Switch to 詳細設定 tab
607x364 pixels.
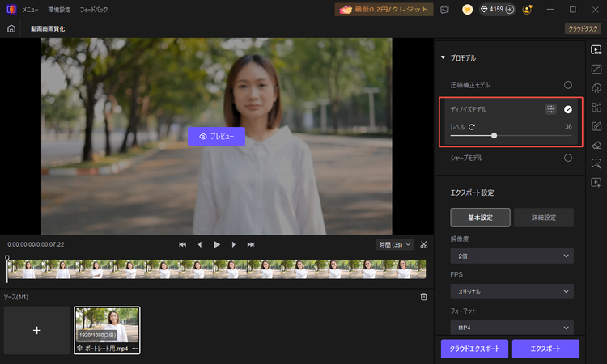(x=544, y=218)
